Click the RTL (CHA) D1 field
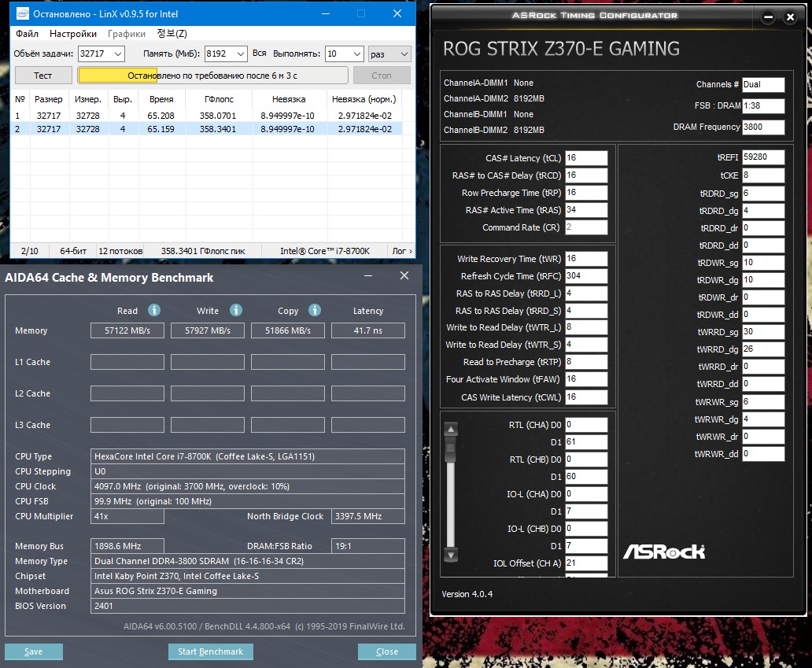The height and width of the screenshot is (668, 812). coord(586,441)
